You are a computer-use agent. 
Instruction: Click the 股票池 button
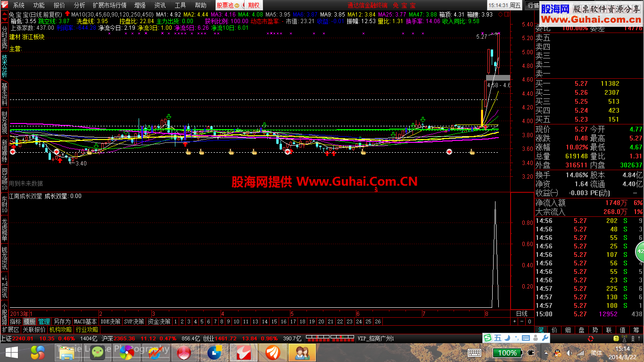(x=228, y=5)
